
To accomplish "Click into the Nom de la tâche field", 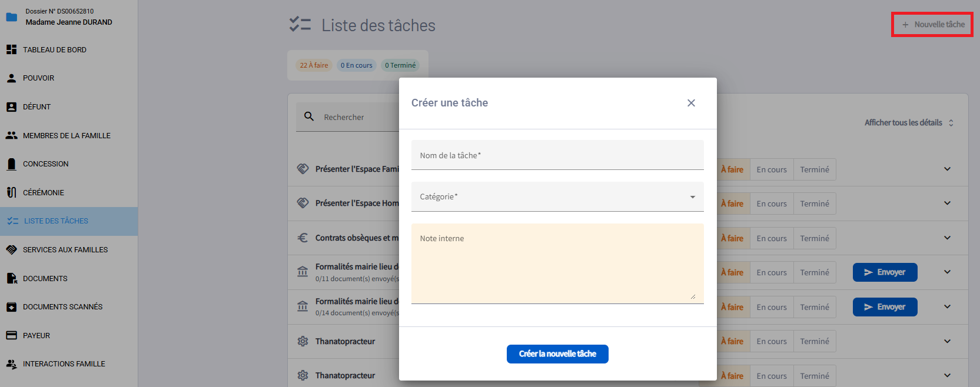I will pos(557,155).
